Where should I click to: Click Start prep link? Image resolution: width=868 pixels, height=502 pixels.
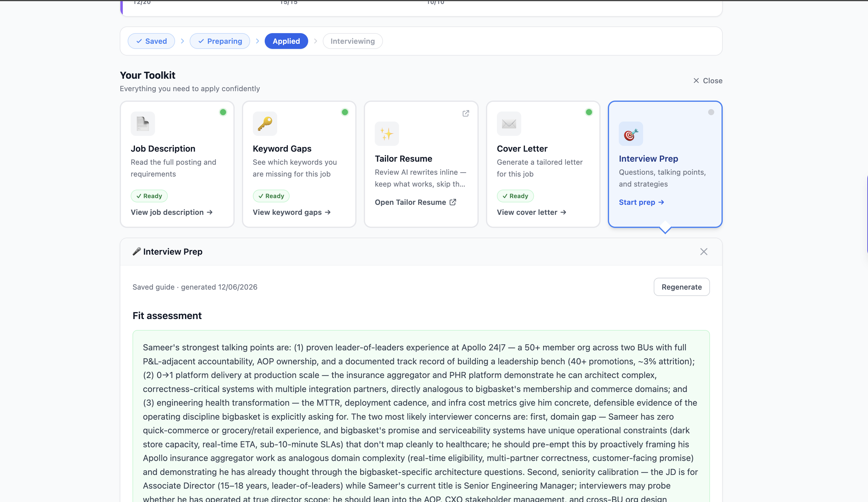tap(641, 202)
